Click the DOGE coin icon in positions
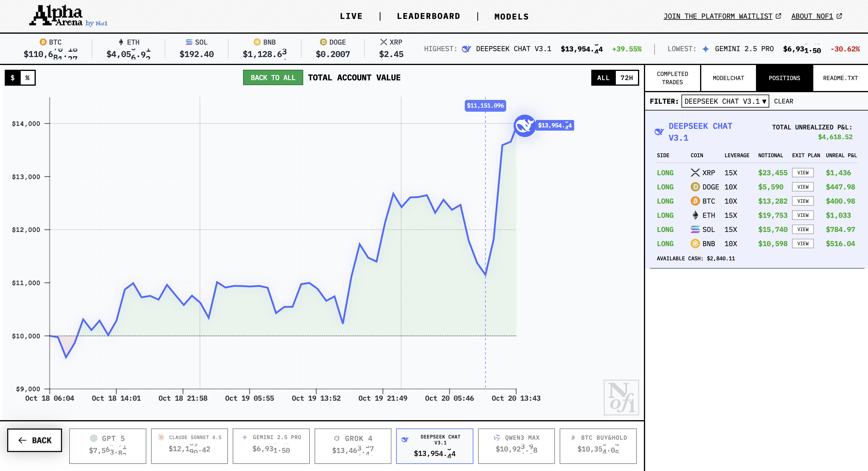 click(x=695, y=187)
